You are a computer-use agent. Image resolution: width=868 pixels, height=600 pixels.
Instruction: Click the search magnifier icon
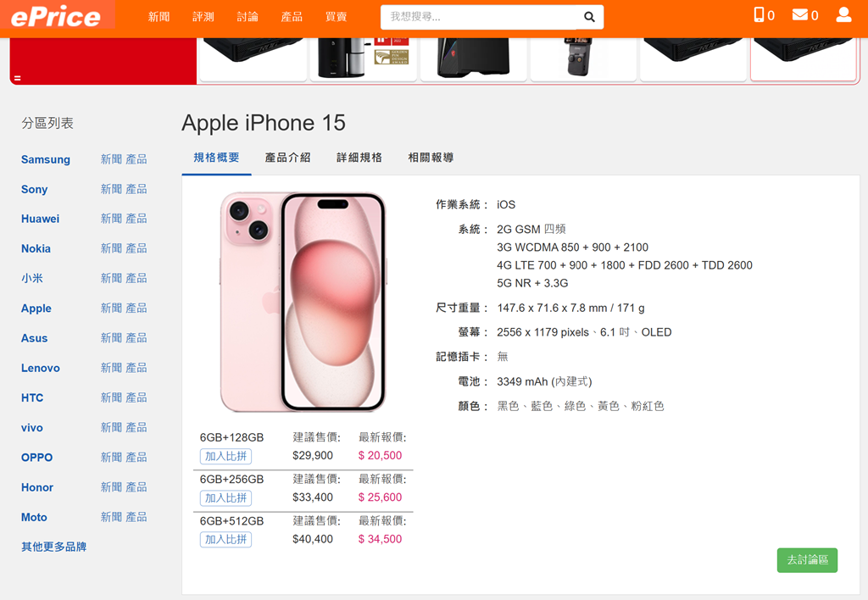click(589, 17)
